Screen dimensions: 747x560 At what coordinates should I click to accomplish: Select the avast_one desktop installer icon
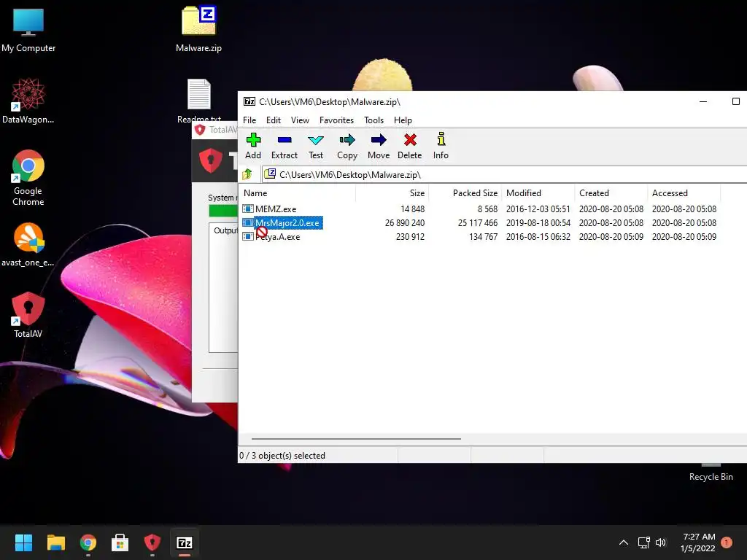[28, 244]
